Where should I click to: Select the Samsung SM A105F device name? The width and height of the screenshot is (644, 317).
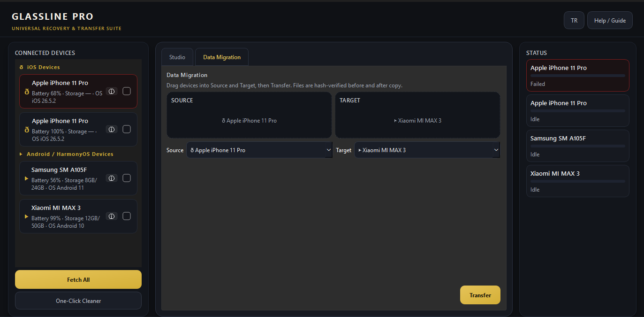[x=59, y=170]
